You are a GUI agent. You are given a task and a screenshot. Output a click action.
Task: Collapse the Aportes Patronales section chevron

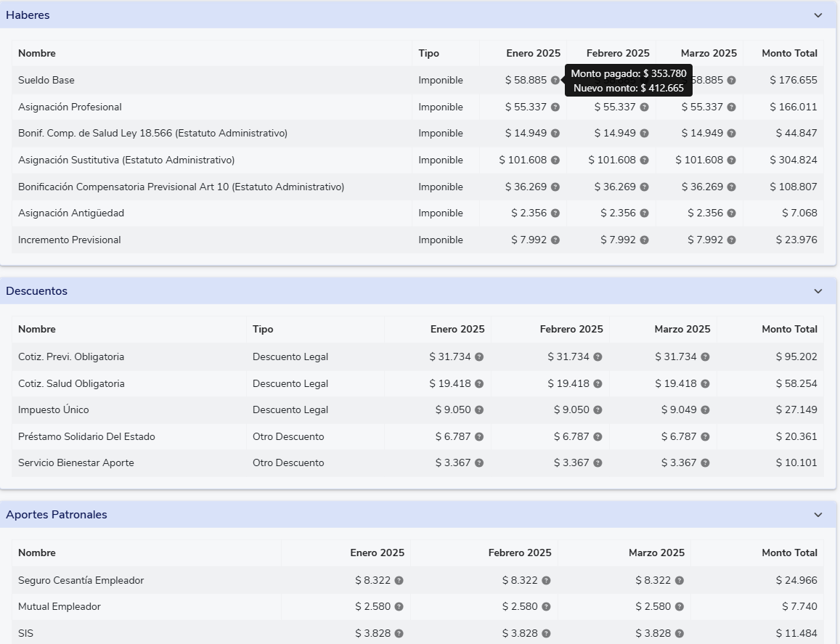click(818, 514)
